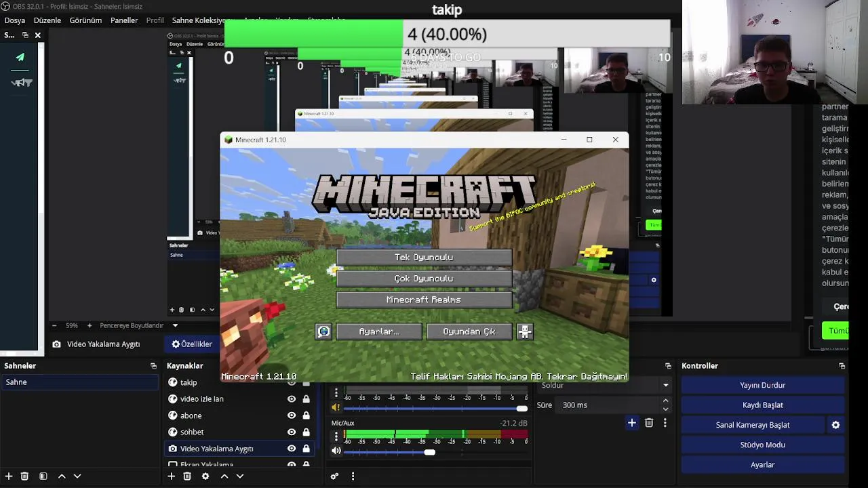Move source up in Kaynaklar toolbar
Viewport: 868px width, 488px height.
(224, 476)
